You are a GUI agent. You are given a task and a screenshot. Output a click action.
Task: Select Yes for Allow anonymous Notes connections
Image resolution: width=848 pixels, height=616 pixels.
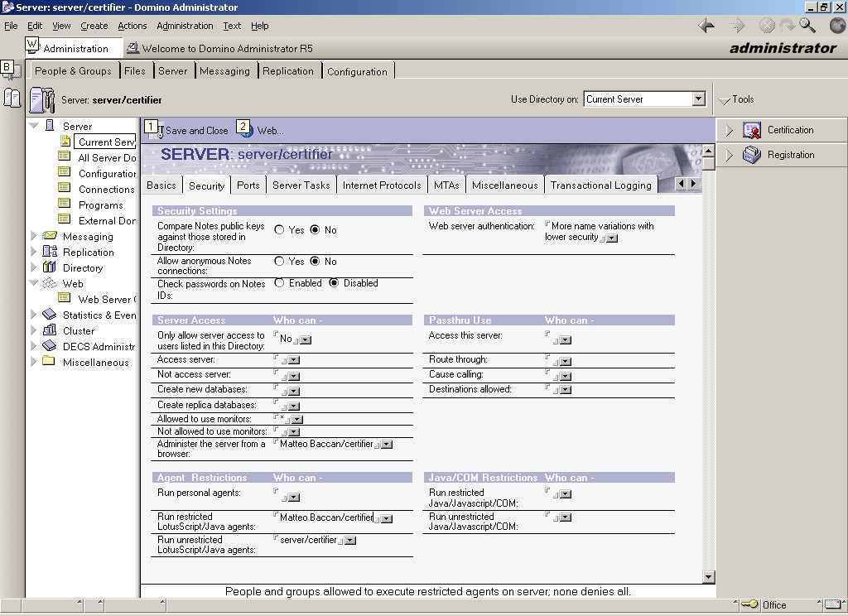click(x=279, y=261)
